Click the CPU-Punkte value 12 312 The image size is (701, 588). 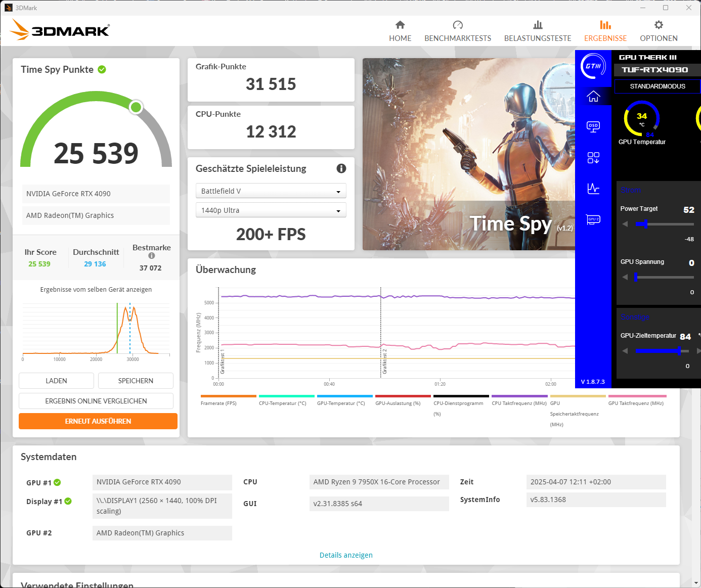(x=271, y=131)
